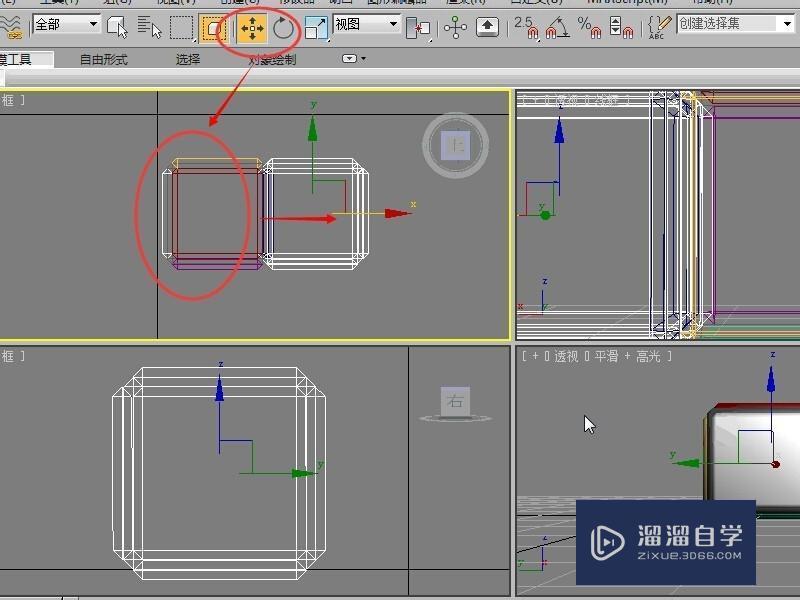Switch to the 自由形式 ribbon tab

(x=104, y=60)
